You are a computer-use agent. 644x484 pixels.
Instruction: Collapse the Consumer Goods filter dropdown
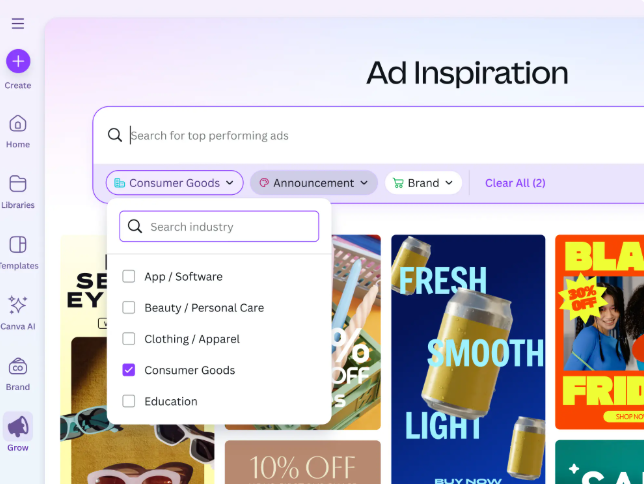click(175, 183)
